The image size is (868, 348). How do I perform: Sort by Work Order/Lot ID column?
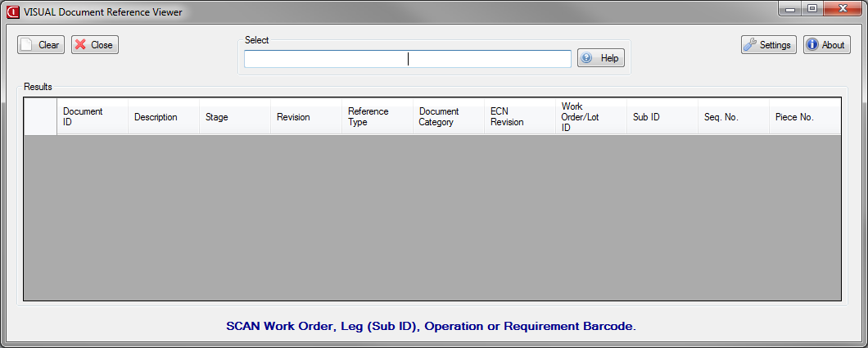click(591, 117)
